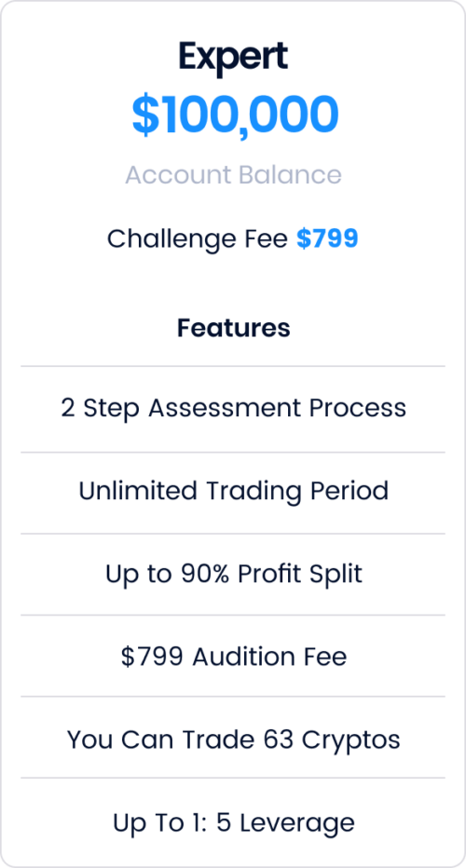466x868 pixels.
Task: Click the Features heading
Action: [233, 328]
